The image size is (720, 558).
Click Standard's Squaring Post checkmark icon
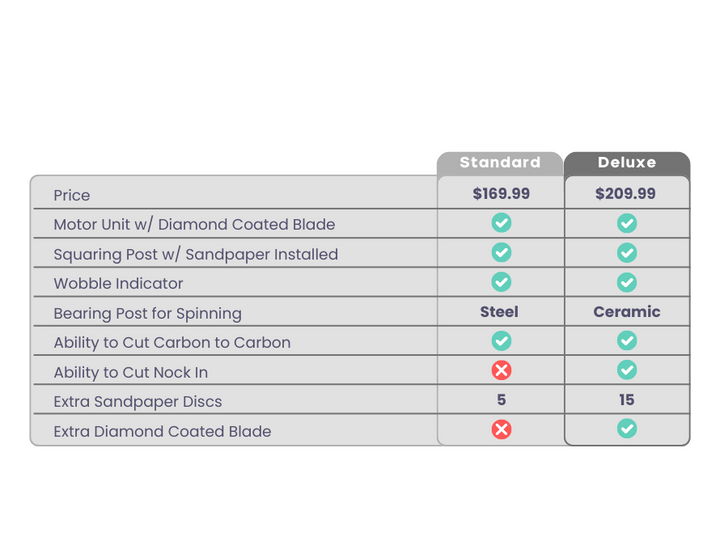pos(501,252)
